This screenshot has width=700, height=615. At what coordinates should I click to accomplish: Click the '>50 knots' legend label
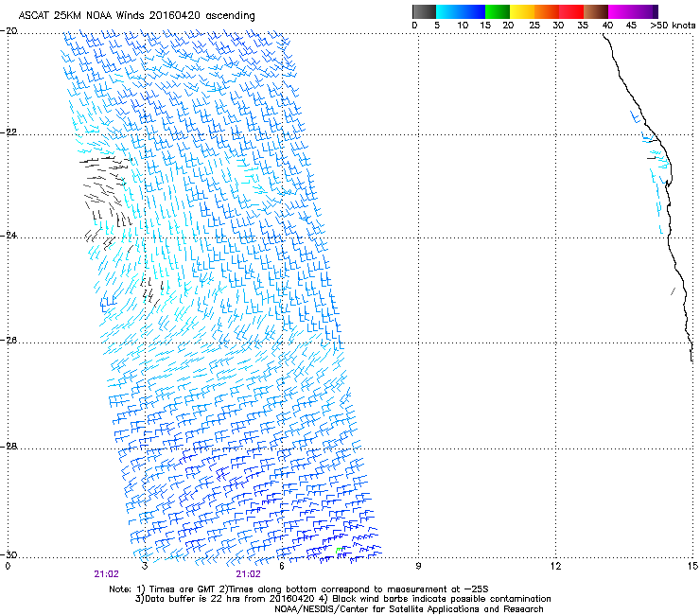tap(673, 26)
